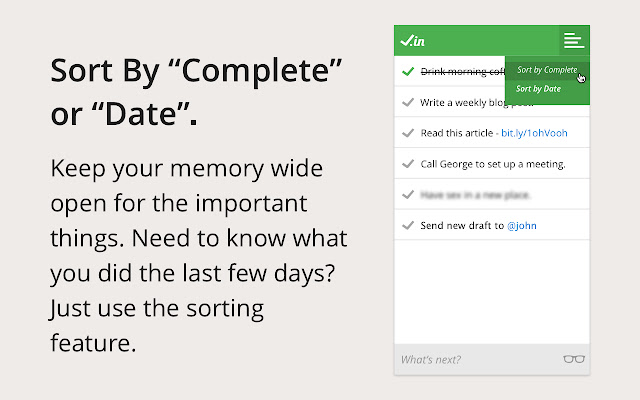
Task: Click the green checkmark app logo
Action: [412, 41]
